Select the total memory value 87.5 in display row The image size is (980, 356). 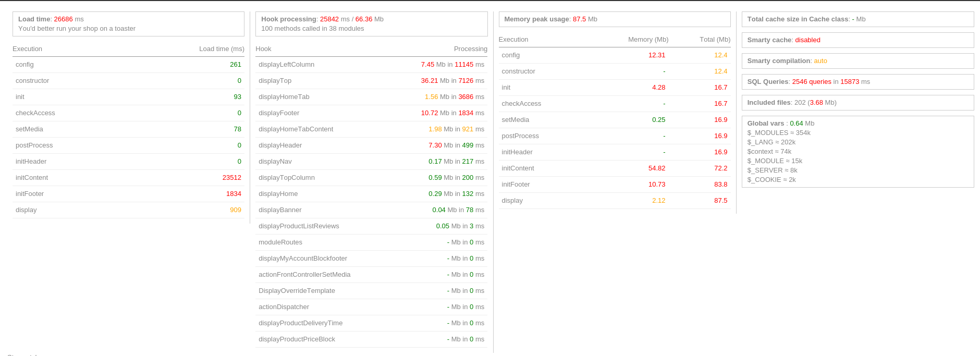pyautogui.click(x=720, y=201)
